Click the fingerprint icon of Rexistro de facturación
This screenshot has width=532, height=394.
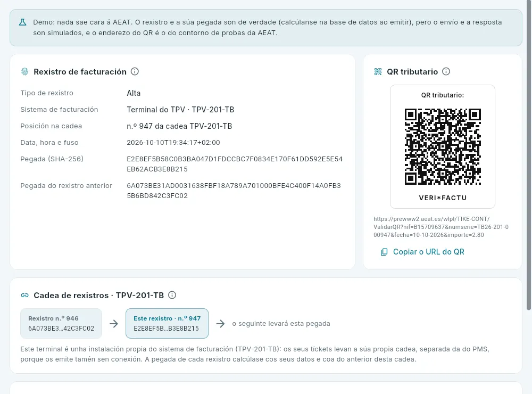coord(25,72)
